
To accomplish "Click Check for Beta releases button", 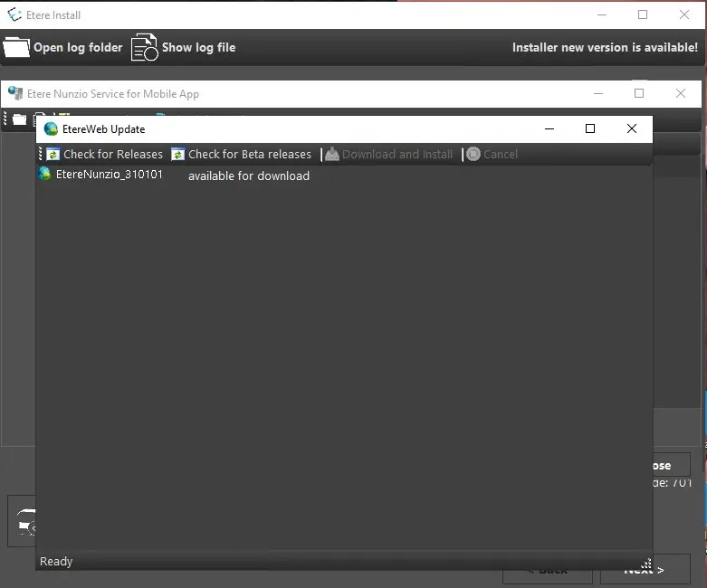I will (241, 154).
